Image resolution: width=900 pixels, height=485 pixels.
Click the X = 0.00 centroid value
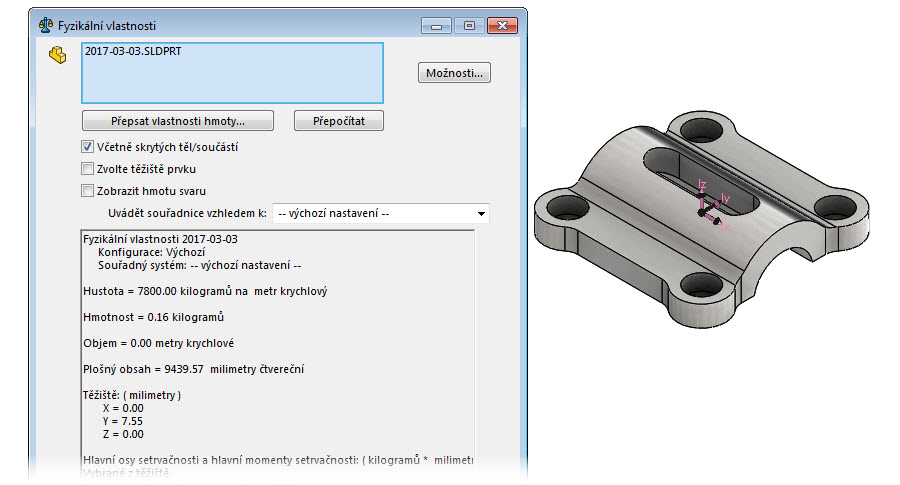tap(123, 408)
